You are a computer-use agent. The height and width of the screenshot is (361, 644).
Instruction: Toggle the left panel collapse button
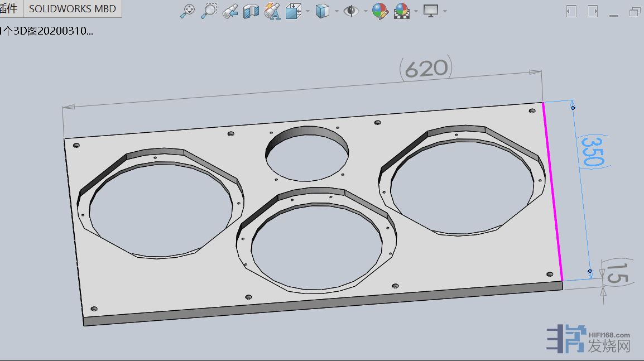click(x=571, y=11)
